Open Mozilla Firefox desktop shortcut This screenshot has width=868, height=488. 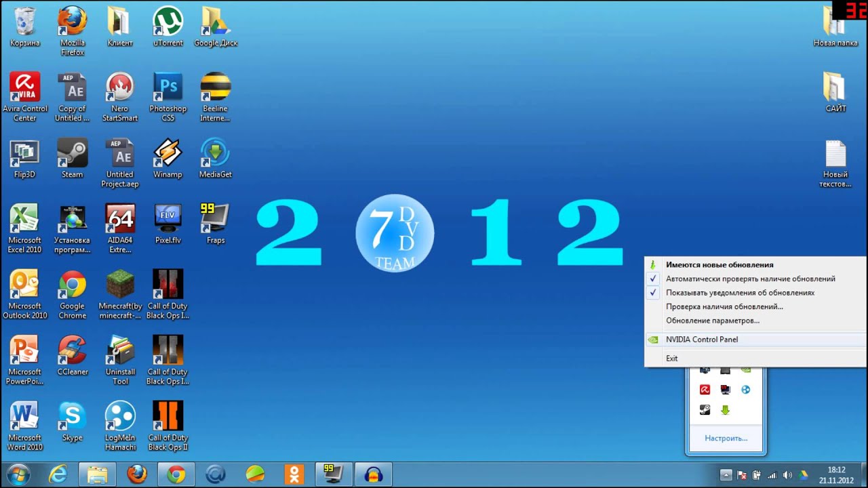[x=73, y=31]
